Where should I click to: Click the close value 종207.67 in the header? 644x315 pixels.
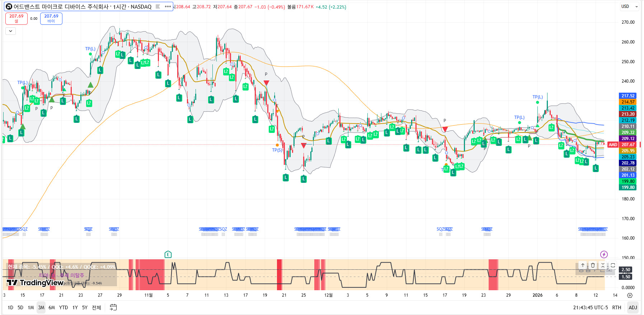click(243, 7)
